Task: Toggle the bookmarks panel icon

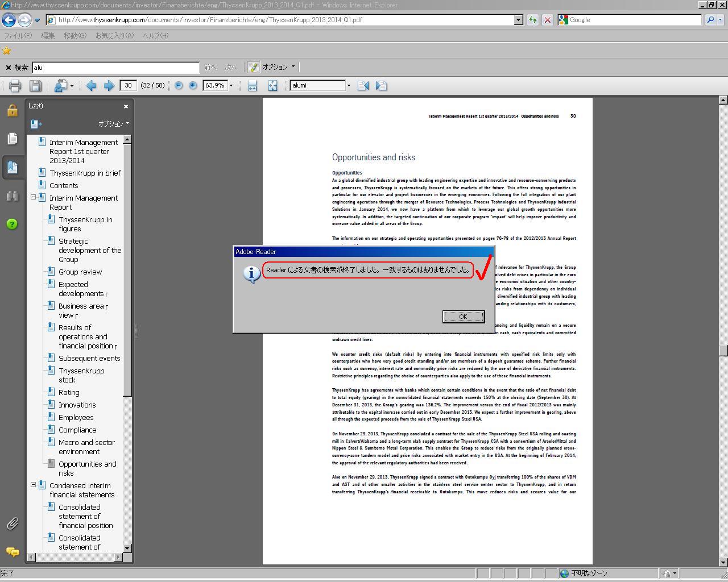Action: click(x=12, y=167)
